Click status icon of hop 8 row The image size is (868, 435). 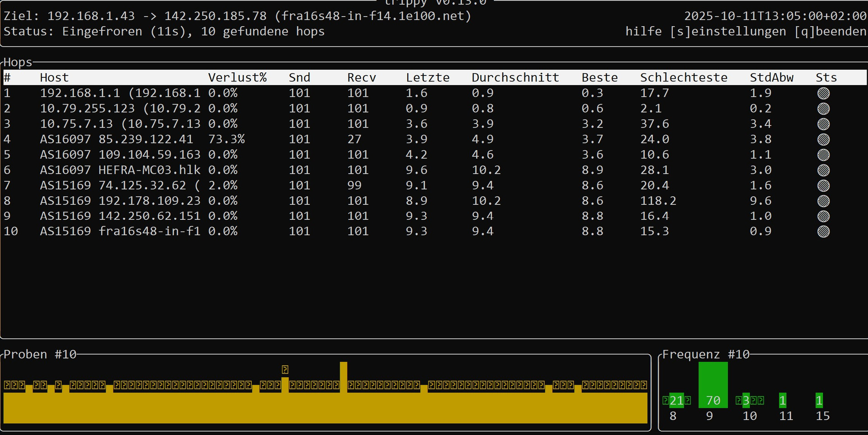tap(823, 201)
